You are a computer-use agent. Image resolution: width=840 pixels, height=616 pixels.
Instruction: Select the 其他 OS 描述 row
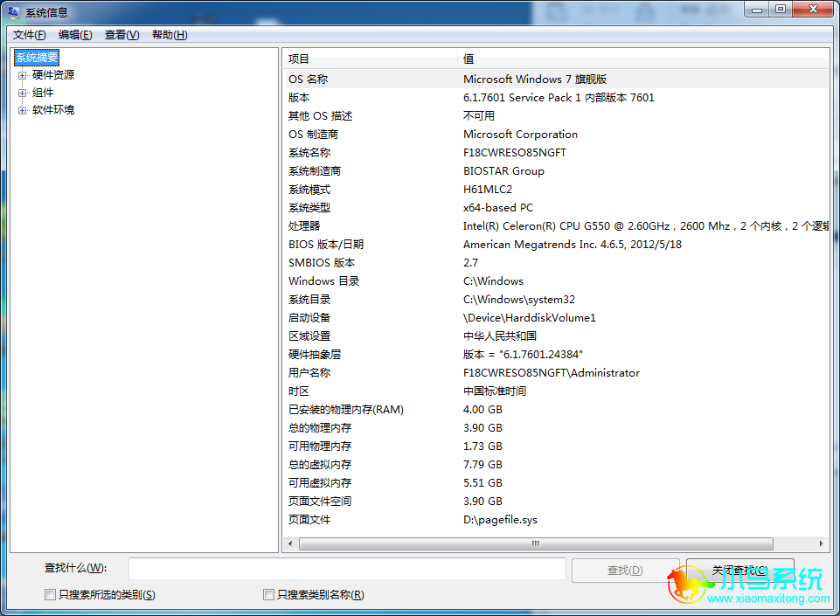556,115
